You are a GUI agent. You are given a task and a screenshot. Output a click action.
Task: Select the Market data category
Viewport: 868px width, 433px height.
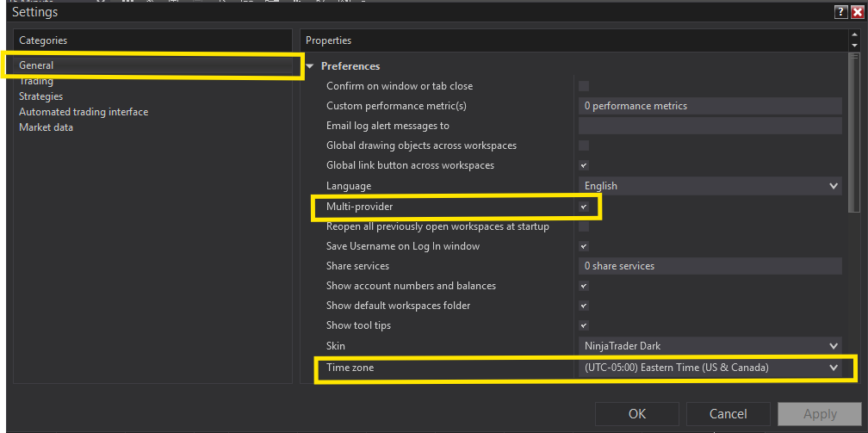pos(46,127)
